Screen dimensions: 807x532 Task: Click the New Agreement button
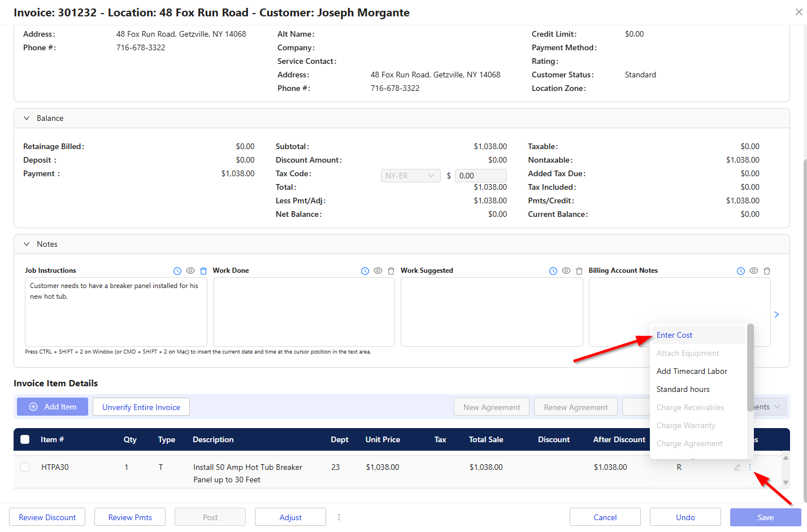tap(492, 407)
